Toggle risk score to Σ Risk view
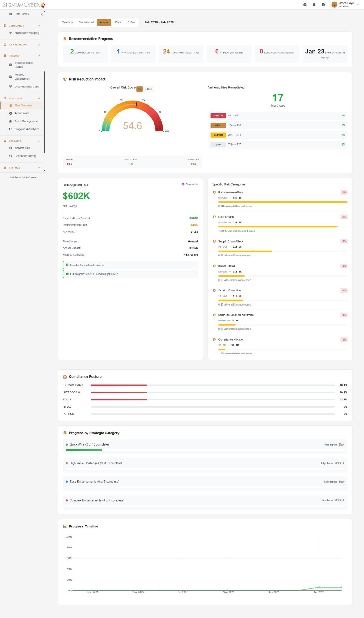364x618 pixels. [x=148, y=89]
